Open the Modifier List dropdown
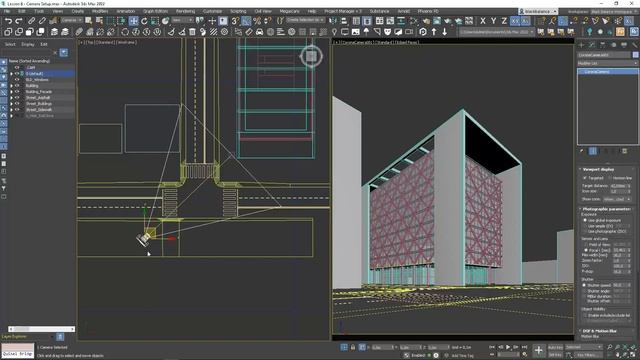This screenshot has width=640, height=360. pyautogui.click(x=607, y=63)
